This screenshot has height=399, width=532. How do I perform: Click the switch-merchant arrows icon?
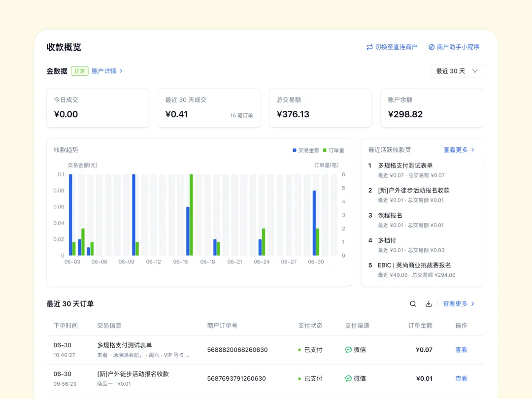(369, 47)
